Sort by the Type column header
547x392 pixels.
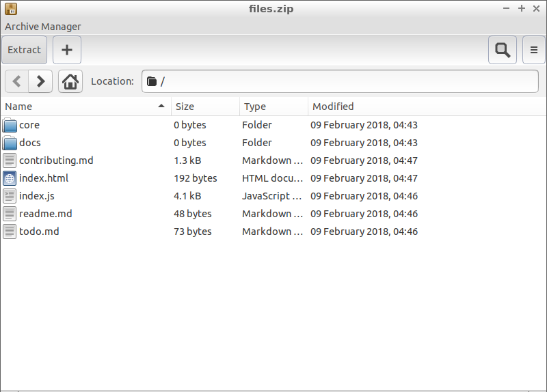click(x=273, y=107)
